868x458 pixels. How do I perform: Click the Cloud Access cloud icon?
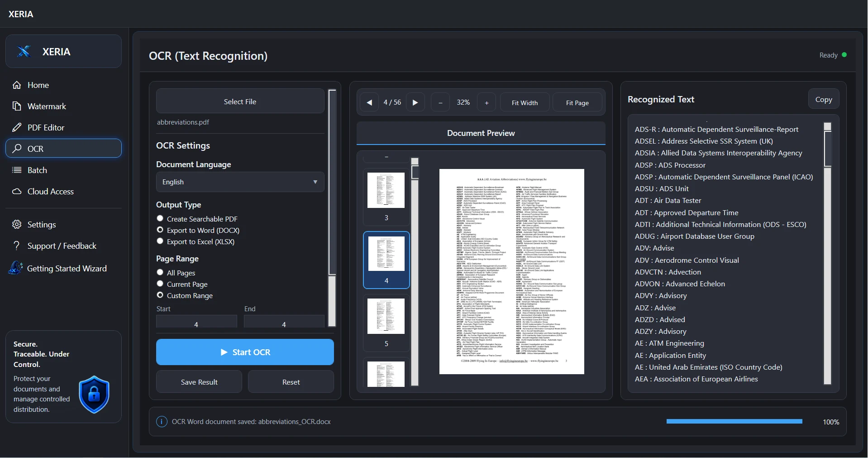[x=17, y=191]
